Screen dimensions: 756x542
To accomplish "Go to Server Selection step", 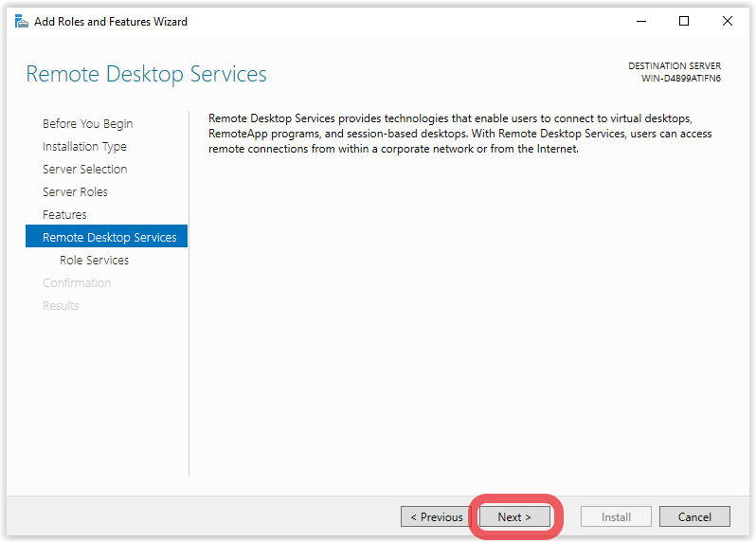I will tap(85, 170).
